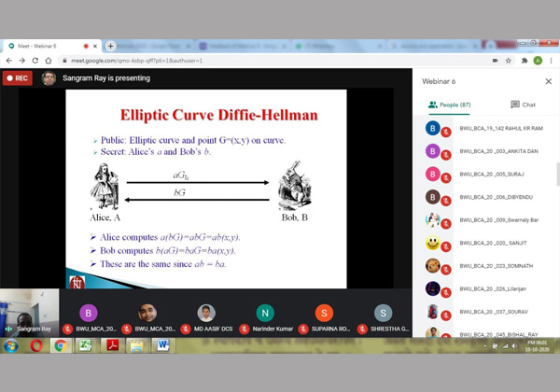
Task: Click muted mic icon for SURAJ
Action: (x=446, y=178)
